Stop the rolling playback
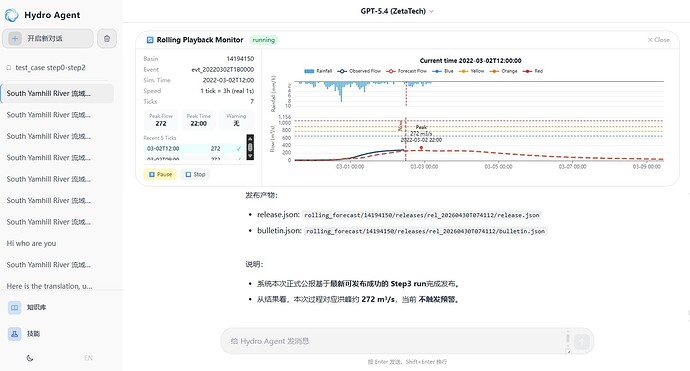Viewport: 690px width, 371px height. [195, 174]
